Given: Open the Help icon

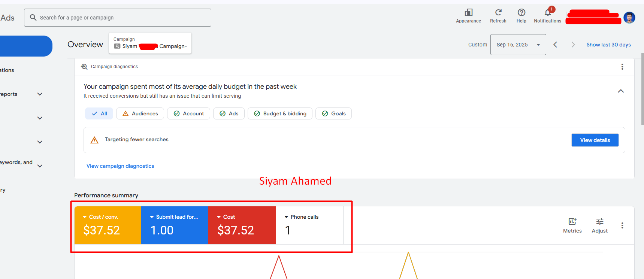Looking at the screenshot, I should pyautogui.click(x=521, y=13).
